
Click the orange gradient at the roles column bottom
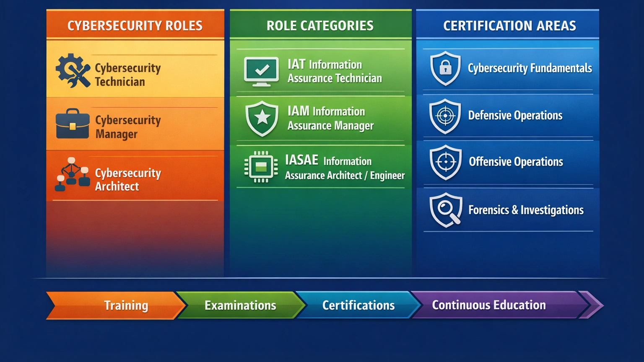[135, 239]
